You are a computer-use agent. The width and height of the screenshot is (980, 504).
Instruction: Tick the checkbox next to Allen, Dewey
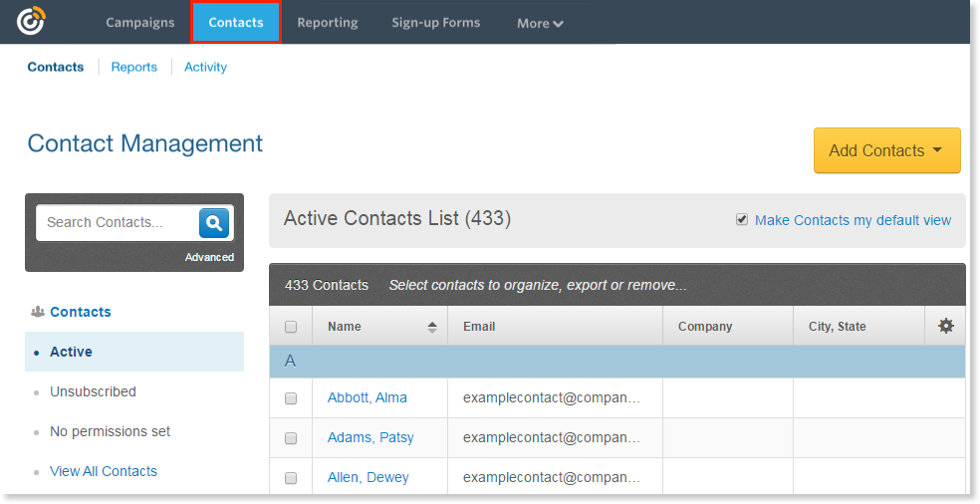click(291, 478)
